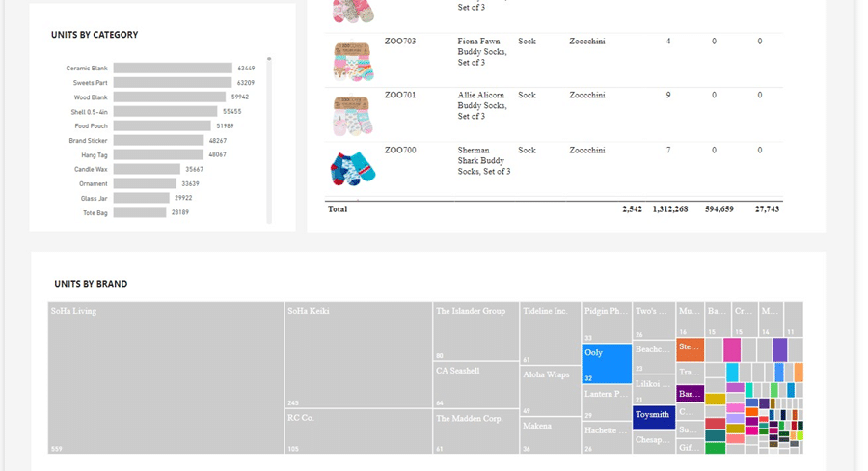Select the Mu... treemap tile
The image size is (868, 471).
691,319
